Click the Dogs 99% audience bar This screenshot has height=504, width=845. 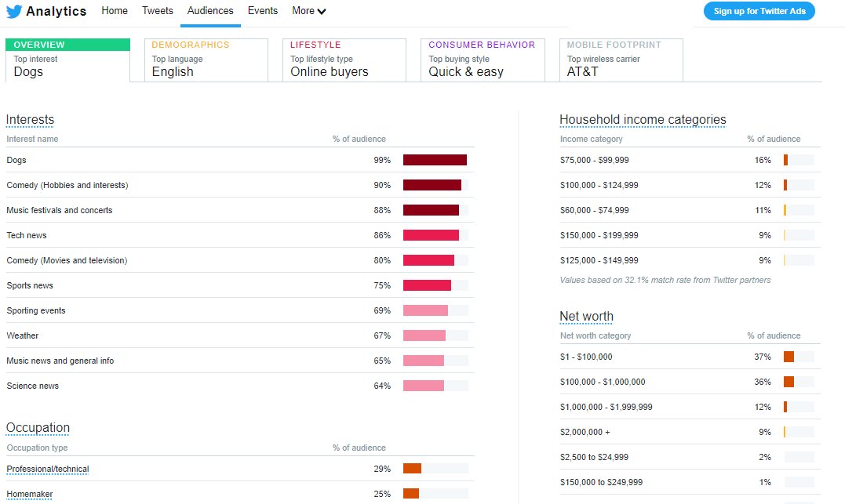[x=435, y=160]
